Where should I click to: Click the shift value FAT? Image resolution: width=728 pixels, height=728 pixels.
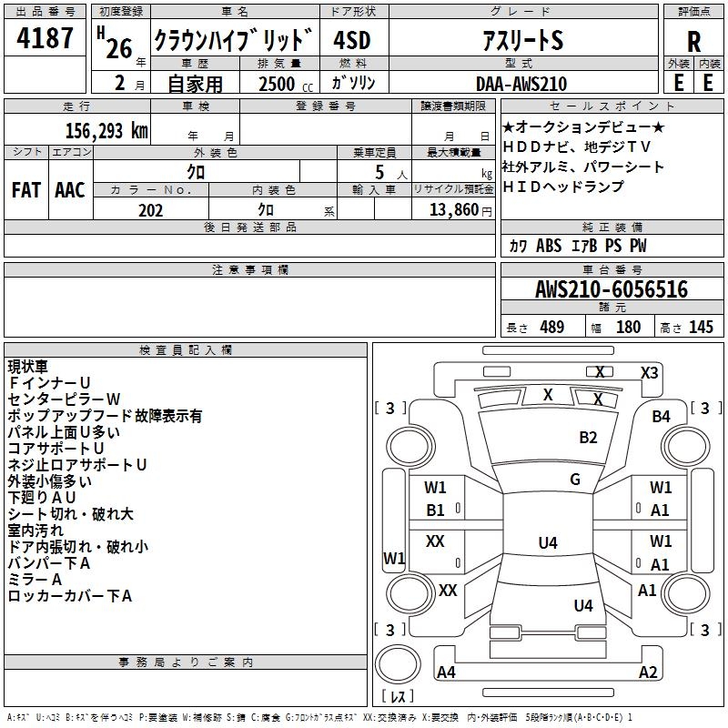point(26,190)
